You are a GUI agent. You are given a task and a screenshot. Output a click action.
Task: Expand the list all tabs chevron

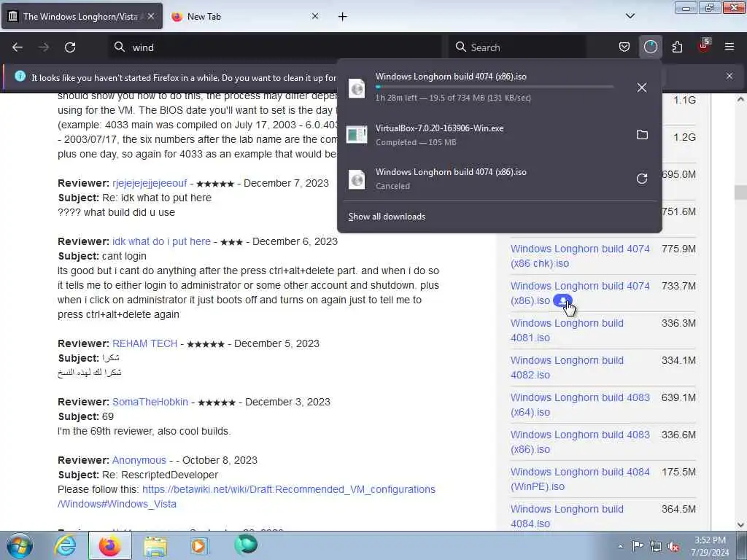pos(630,16)
